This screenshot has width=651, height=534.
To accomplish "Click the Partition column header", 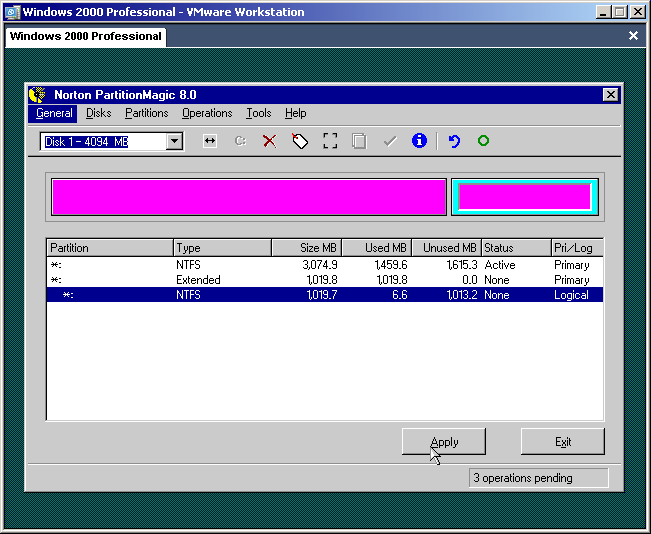I will [x=110, y=248].
